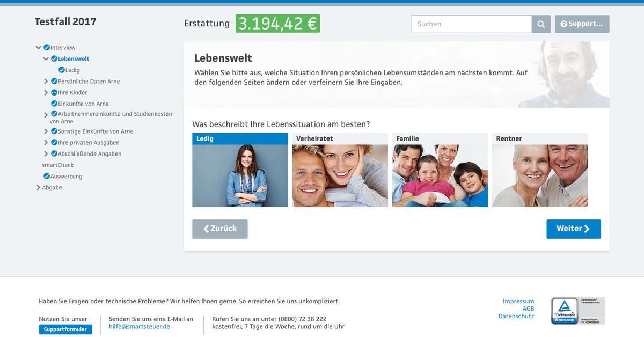
Task: Open smartCheck in the sidebar
Action: [58, 165]
